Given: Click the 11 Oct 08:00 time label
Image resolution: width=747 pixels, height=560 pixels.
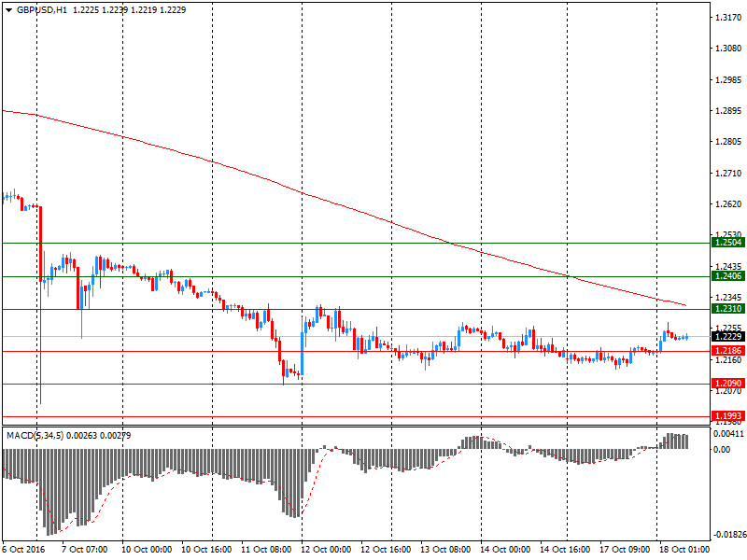Looking at the screenshot, I should pyautogui.click(x=266, y=550).
